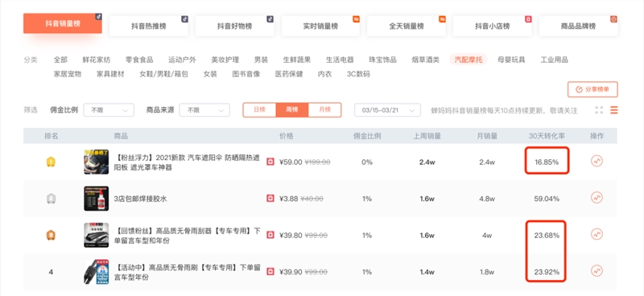Filter category by 母婴玩具
This screenshot has width=644, height=296.
pyautogui.click(x=511, y=60)
